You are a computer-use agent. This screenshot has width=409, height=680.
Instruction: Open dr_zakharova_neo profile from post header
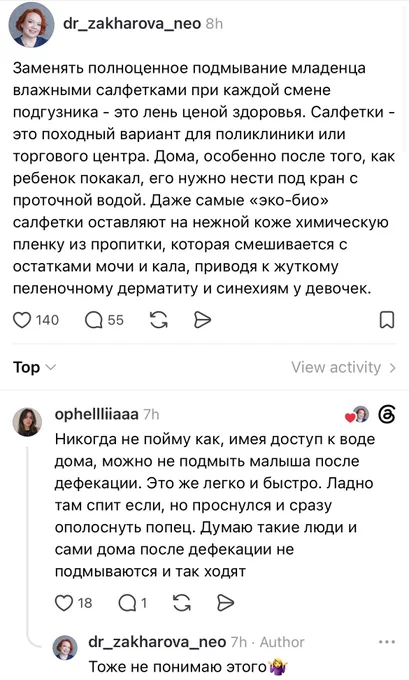click(132, 23)
